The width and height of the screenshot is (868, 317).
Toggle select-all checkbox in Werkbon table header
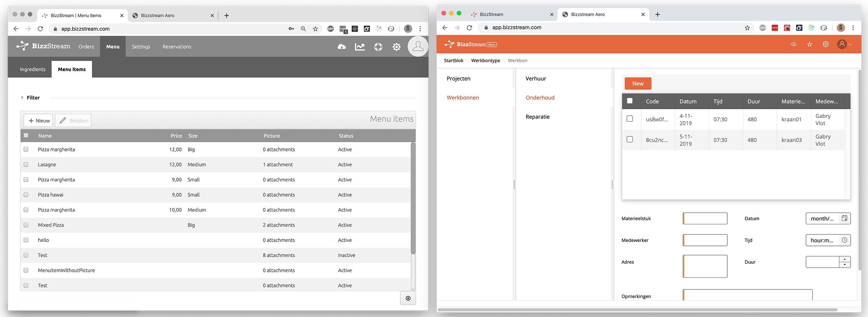(630, 101)
